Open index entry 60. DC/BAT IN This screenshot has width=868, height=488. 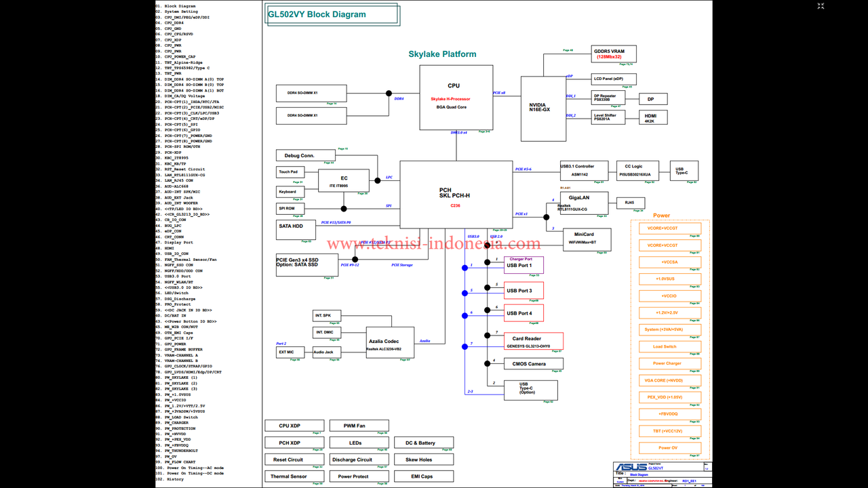click(x=171, y=316)
